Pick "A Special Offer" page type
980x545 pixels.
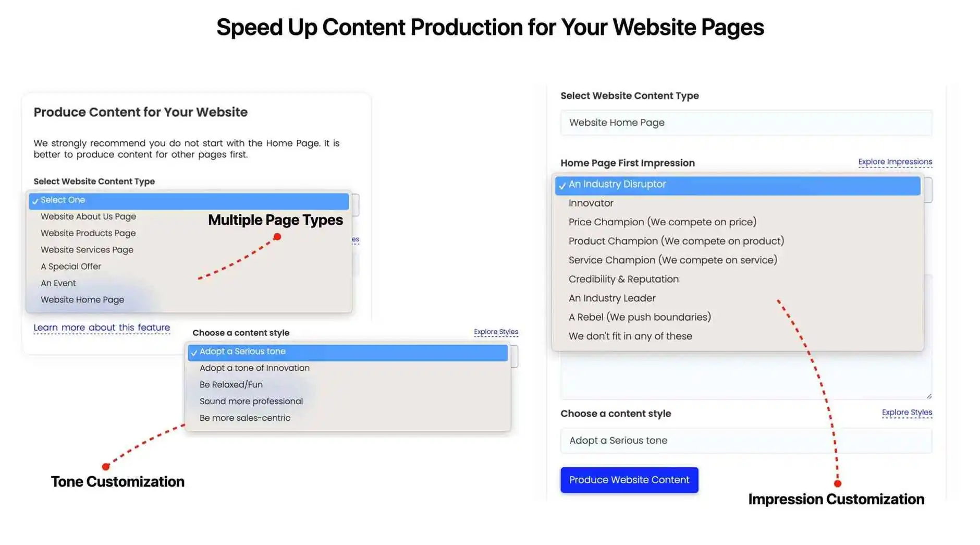click(x=70, y=266)
